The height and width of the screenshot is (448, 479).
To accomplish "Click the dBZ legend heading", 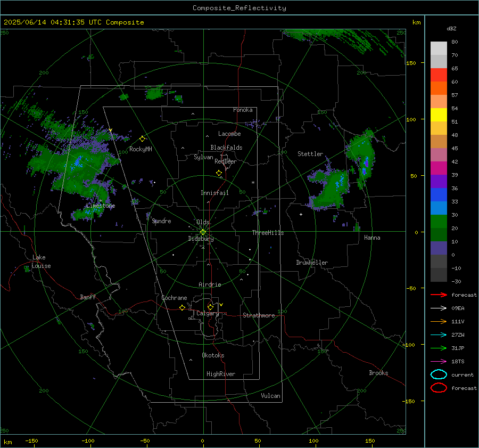I will click(451, 28).
